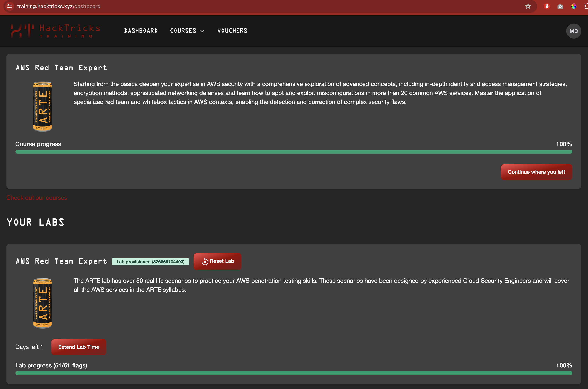
Task: Click the Days left 1 text
Action: (29, 347)
